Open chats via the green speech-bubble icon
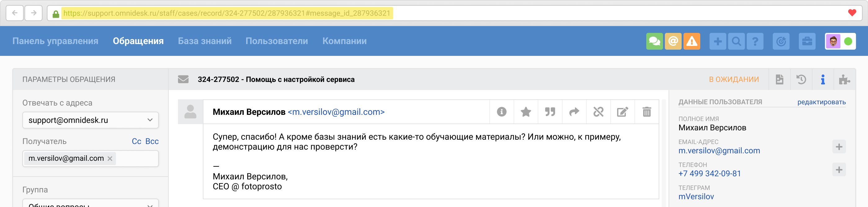 (x=654, y=42)
